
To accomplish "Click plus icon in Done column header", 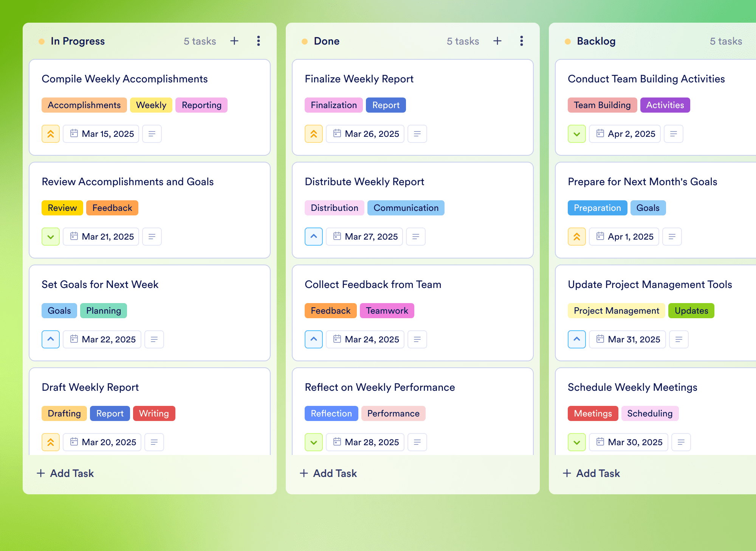I will [497, 41].
